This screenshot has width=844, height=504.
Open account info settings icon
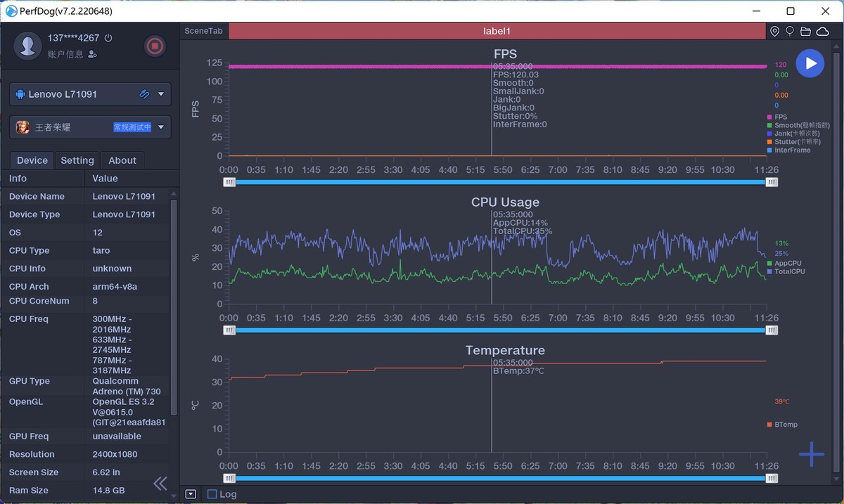point(93,54)
